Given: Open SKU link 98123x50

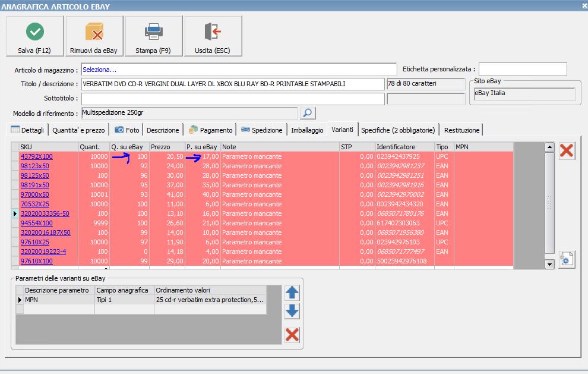Looking at the screenshot, I should (x=35, y=166).
